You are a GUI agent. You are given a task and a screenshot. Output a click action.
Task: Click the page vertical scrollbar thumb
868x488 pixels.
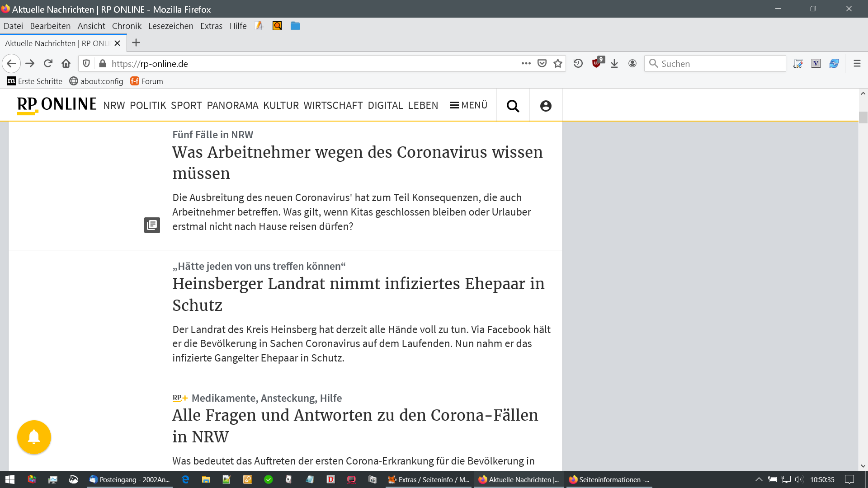(863, 117)
